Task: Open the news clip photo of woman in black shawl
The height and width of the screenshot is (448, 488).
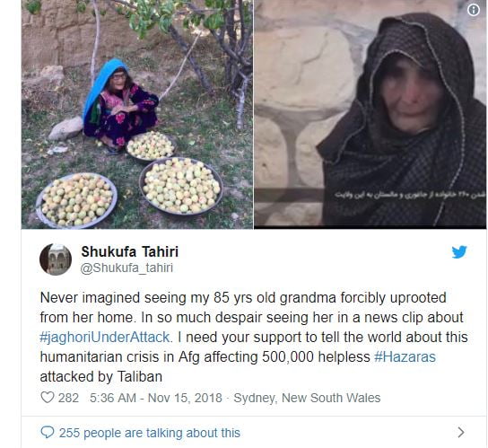Action: [370, 114]
